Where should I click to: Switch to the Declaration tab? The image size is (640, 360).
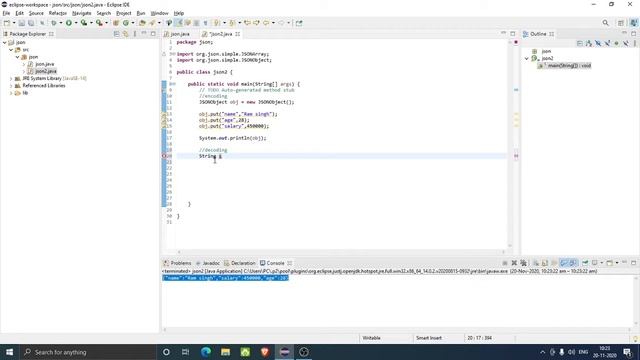click(240, 263)
